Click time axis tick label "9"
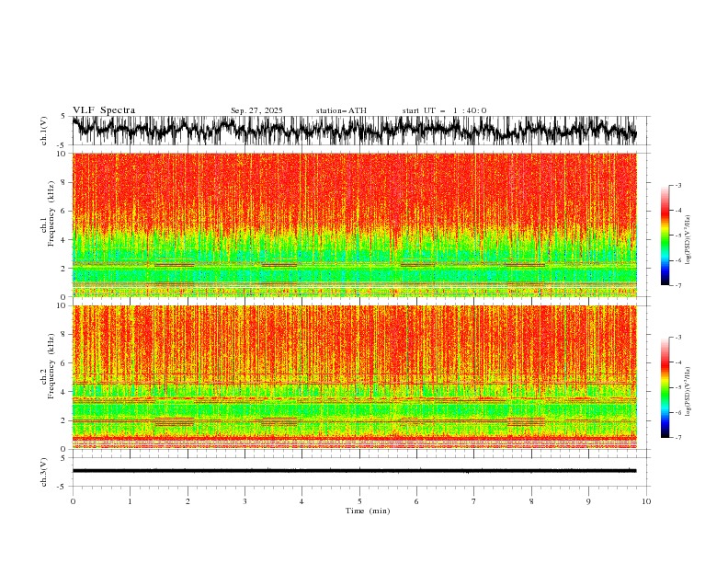 point(588,501)
